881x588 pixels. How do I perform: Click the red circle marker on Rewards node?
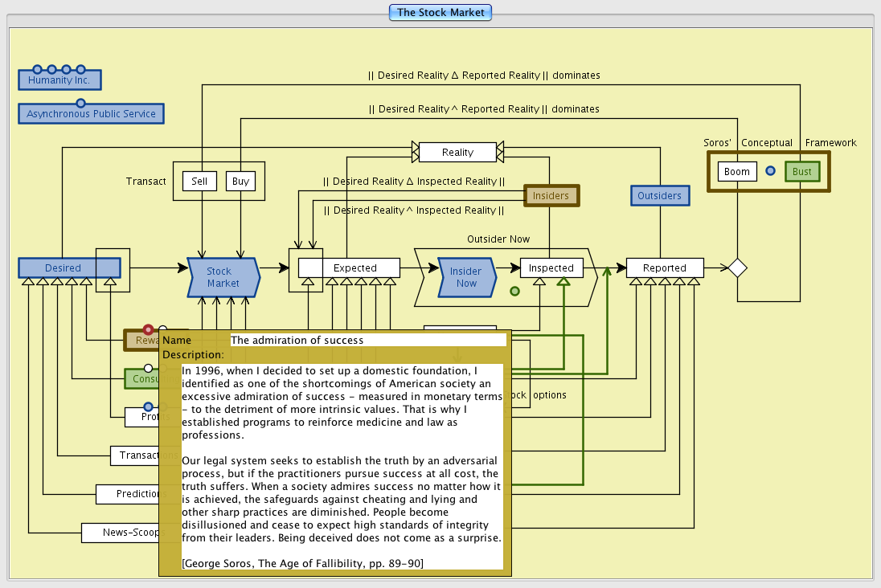pyautogui.click(x=148, y=329)
